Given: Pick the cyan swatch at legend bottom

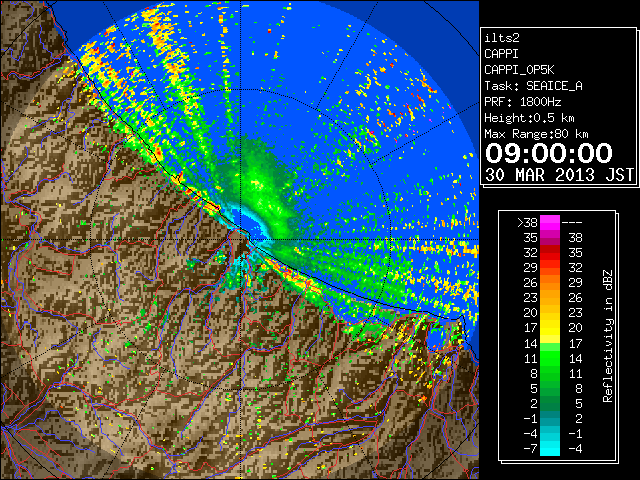Looking at the screenshot, I should pyautogui.click(x=550, y=449).
